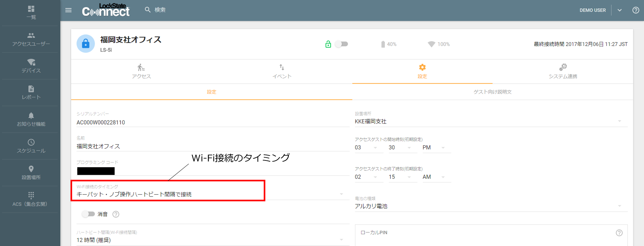Open the 設置場所 KKE福岡支社 dropdown
The image size is (644, 246).
coord(491,121)
